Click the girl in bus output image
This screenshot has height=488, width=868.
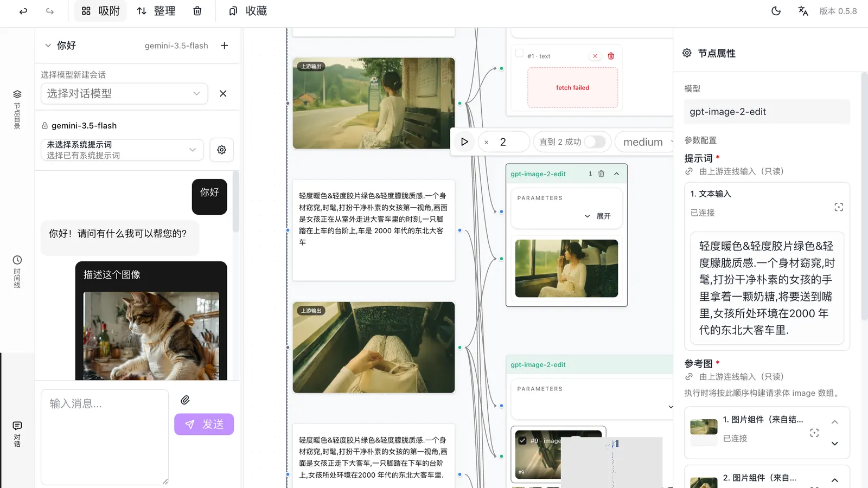coord(566,268)
